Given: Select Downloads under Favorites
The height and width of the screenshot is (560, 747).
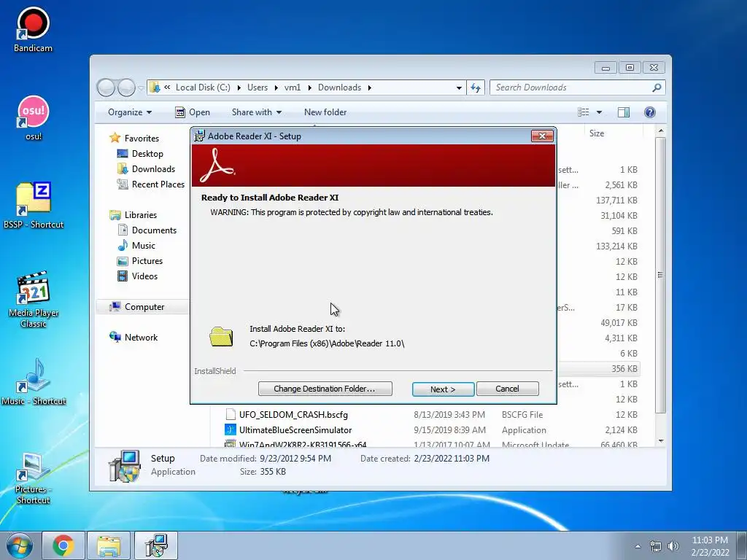Looking at the screenshot, I should coord(146,169).
